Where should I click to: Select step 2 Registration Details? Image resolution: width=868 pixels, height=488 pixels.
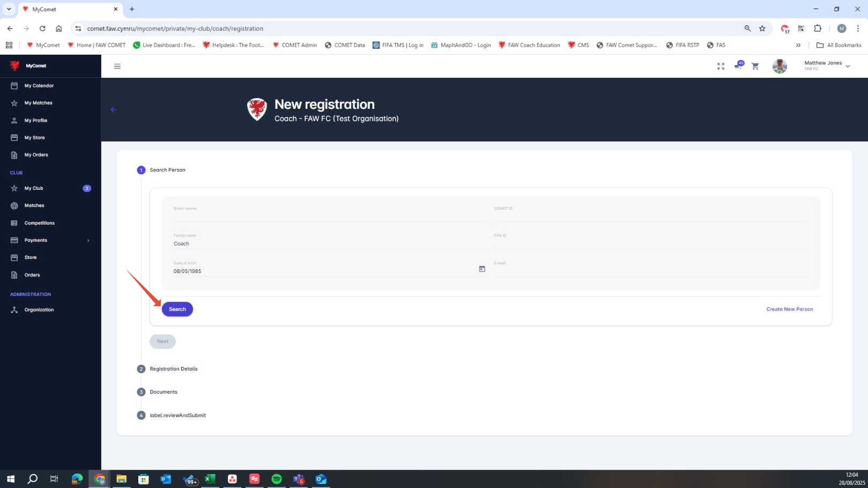[167, 369]
